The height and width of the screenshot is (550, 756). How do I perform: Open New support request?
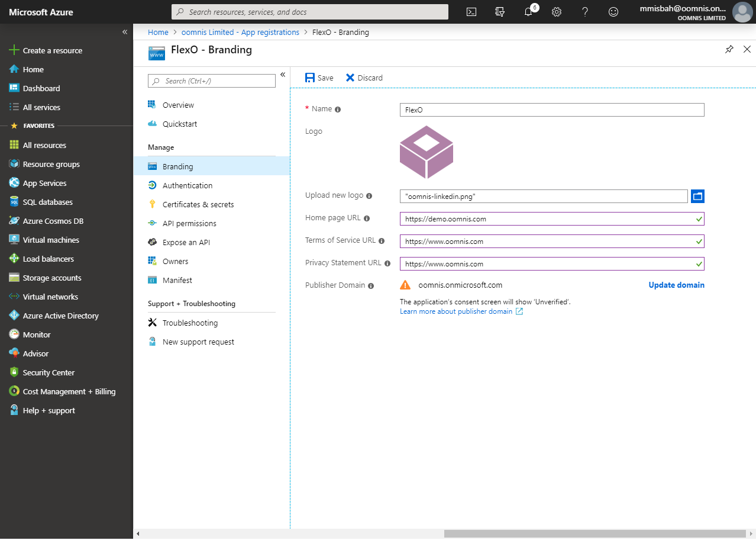pyautogui.click(x=212, y=342)
